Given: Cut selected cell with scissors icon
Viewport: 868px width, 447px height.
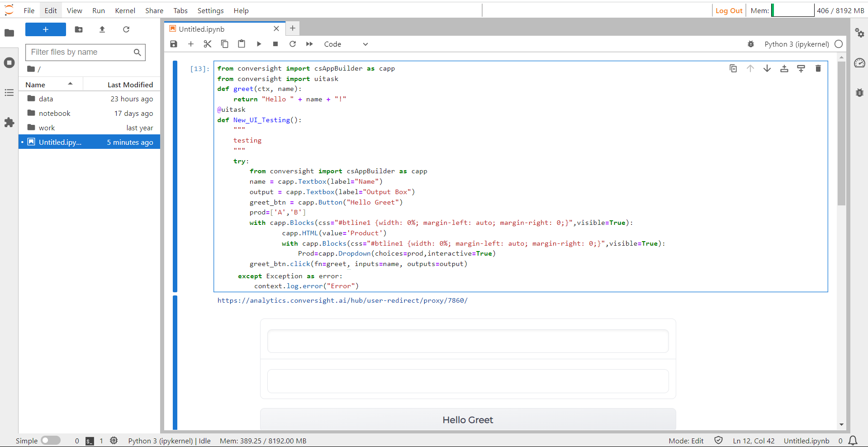Looking at the screenshot, I should click(208, 44).
